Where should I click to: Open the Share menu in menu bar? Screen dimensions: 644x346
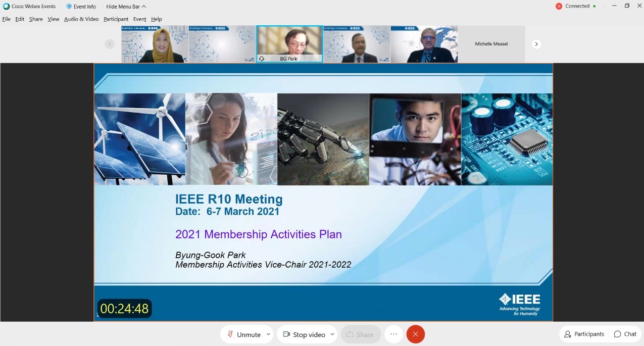click(x=36, y=19)
